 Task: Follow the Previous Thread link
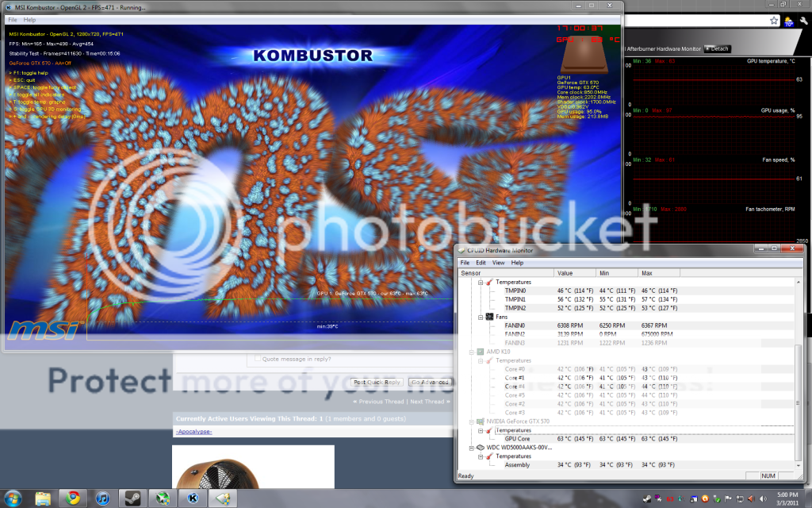point(381,401)
